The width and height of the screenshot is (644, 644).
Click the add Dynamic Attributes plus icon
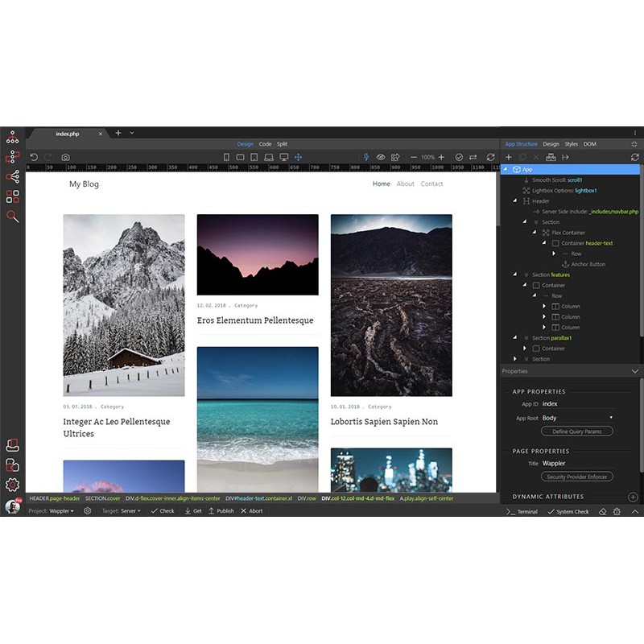coord(633,497)
